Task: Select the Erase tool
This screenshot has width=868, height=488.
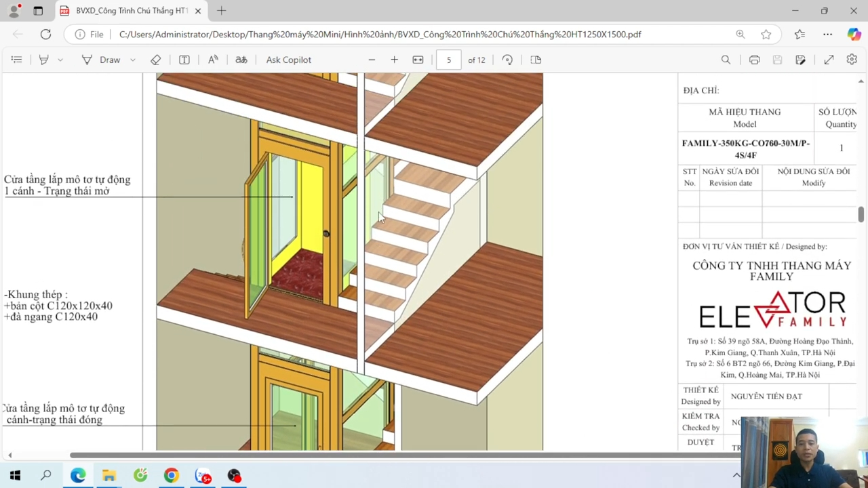Action: point(156,60)
